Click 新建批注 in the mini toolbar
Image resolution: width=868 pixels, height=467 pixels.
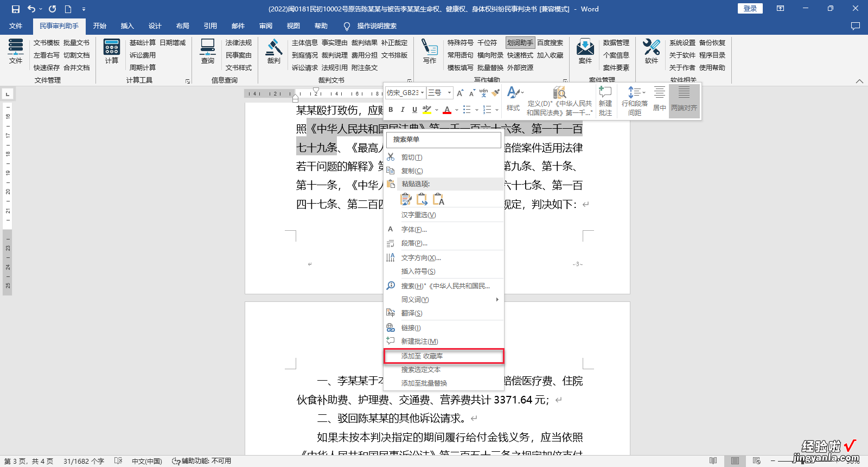(605, 101)
